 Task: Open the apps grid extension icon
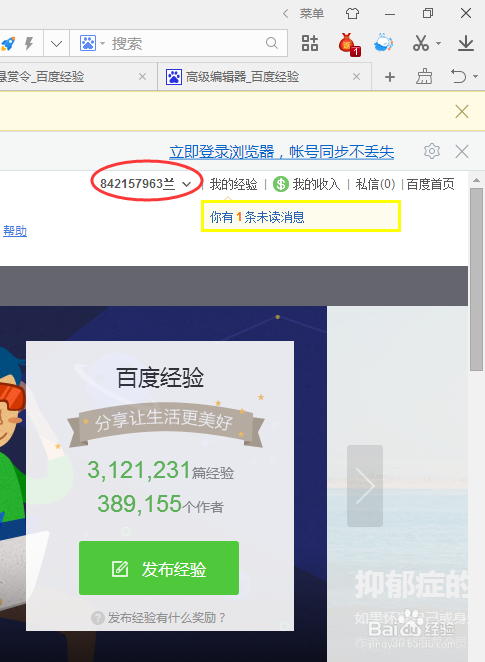click(x=310, y=43)
